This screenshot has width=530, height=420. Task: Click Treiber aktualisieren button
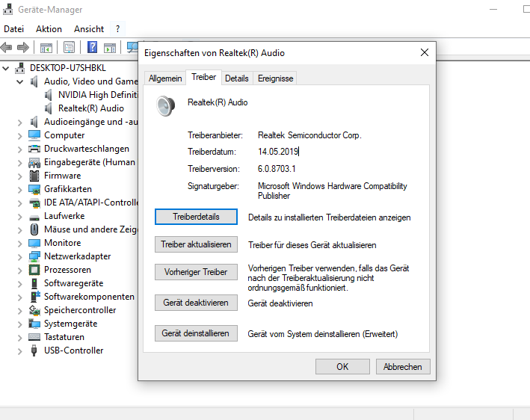pos(196,244)
